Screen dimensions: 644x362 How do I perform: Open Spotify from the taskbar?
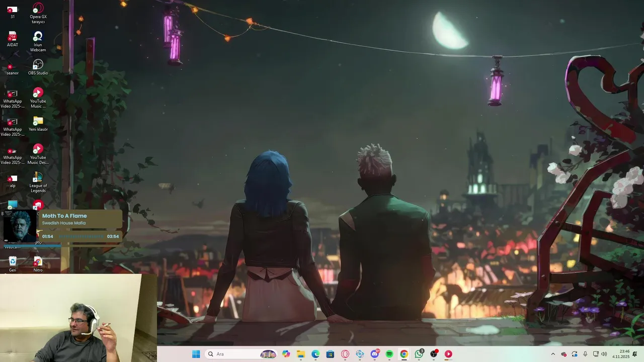pos(389,354)
